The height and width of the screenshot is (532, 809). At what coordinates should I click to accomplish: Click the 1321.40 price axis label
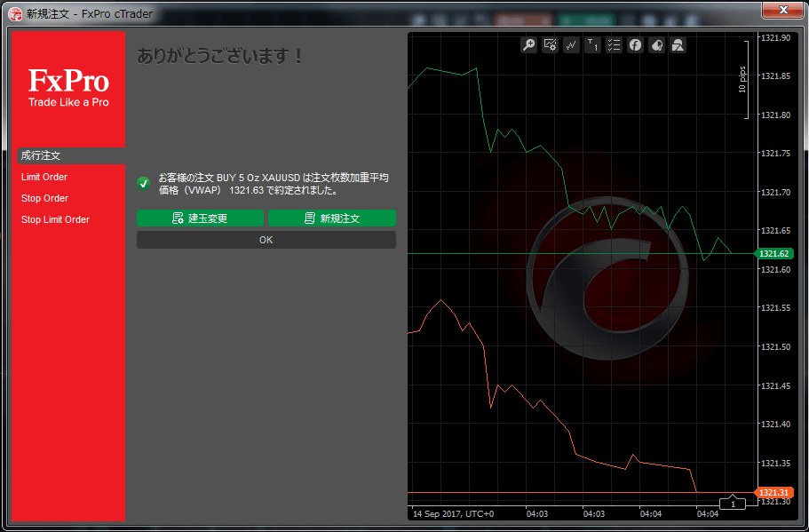[775, 425]
